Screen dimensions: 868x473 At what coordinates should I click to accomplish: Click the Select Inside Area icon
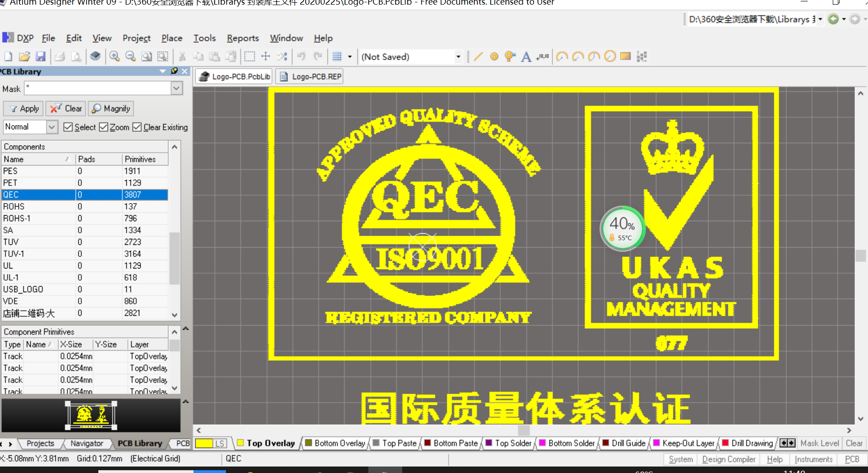point(250,57)
